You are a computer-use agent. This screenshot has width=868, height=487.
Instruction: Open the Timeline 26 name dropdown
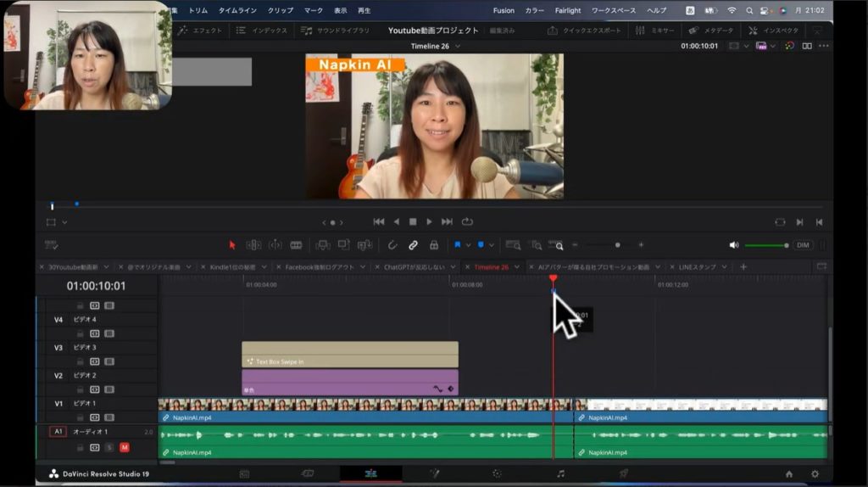[459, 46]
